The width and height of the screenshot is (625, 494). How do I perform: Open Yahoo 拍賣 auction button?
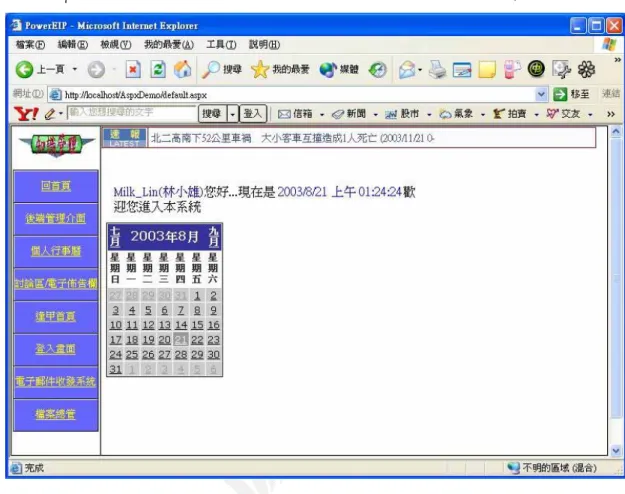click(x=510, y=114)
